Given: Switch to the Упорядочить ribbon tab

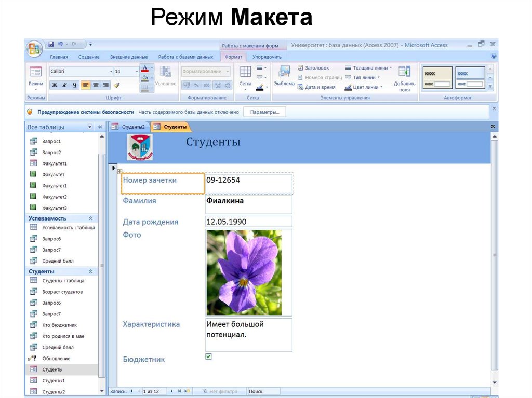Looking at the screenshot, I should [267, 57].
